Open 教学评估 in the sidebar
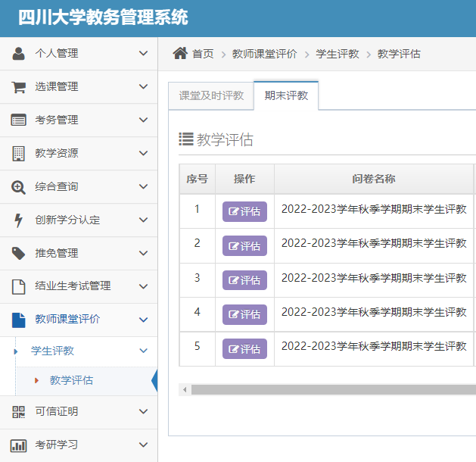Screen dimensions: 476x462 click(71, 380)
